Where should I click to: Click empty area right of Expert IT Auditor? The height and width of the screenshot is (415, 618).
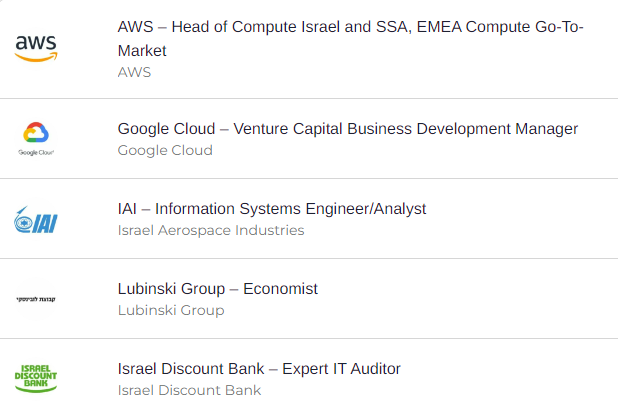[x=508, y=378]
